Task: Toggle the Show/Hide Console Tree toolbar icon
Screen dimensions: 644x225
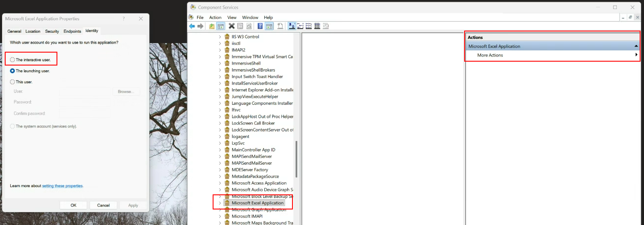Action: tap(220, 26)
